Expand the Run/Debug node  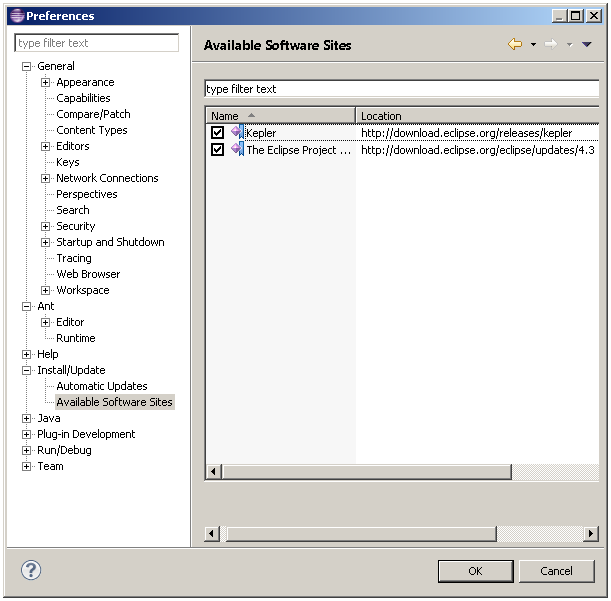tap(26, 450)
